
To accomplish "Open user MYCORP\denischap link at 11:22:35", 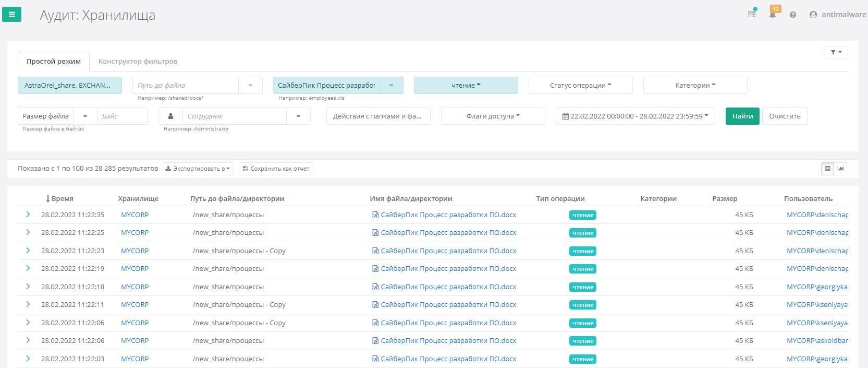I will [x=817, y=215].
